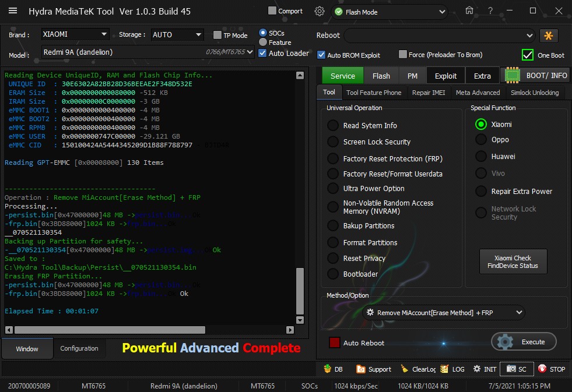
Task: Toggle the One Boot checkbox
Action: (528, 55)
